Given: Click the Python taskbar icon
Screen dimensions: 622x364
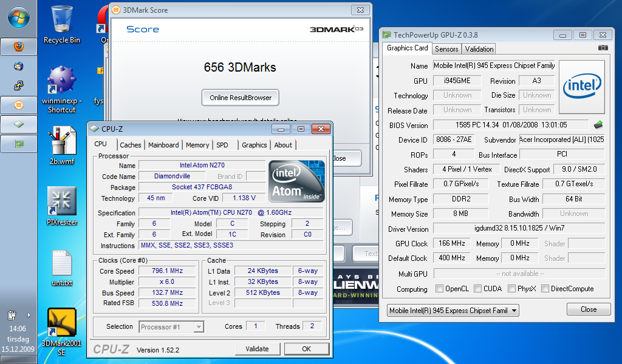Looking at the screenshot, I should click(18, 86).
